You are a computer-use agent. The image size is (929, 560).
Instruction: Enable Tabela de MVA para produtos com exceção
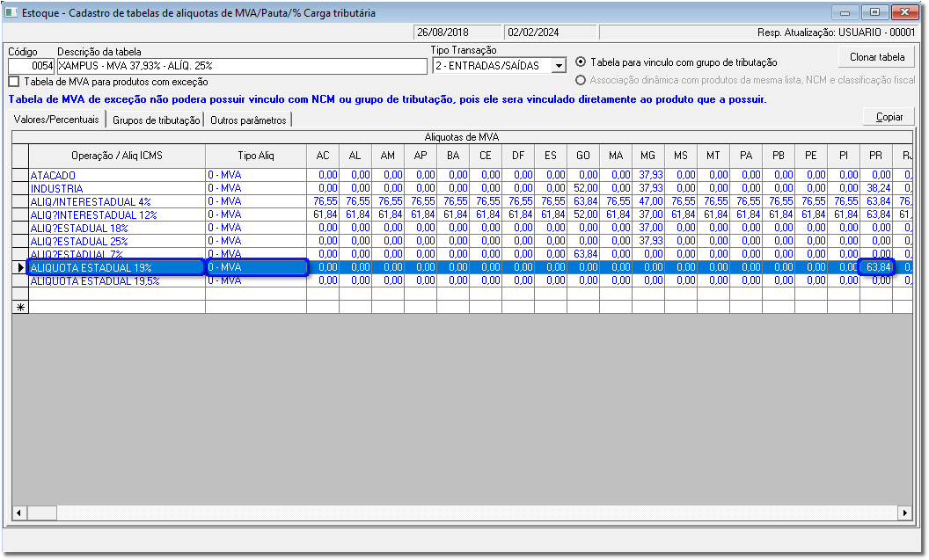[13, 82]
